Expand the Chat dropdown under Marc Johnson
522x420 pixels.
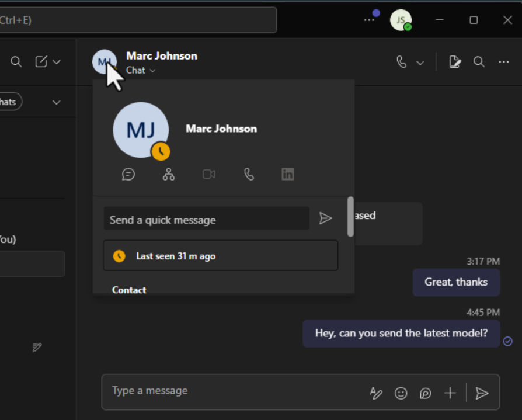(x=151, y=70)
